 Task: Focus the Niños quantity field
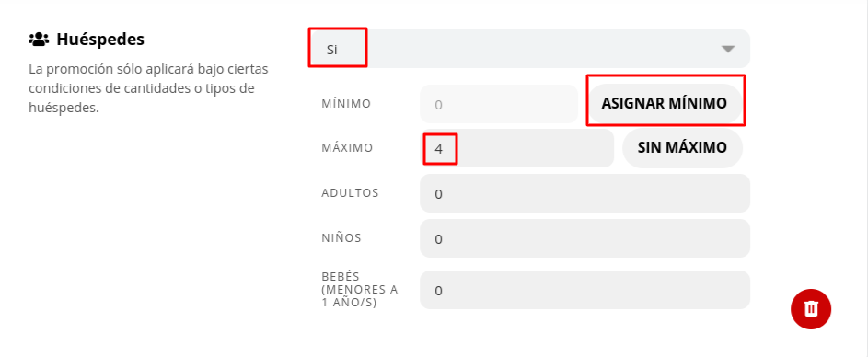click(x=584, y=238)
